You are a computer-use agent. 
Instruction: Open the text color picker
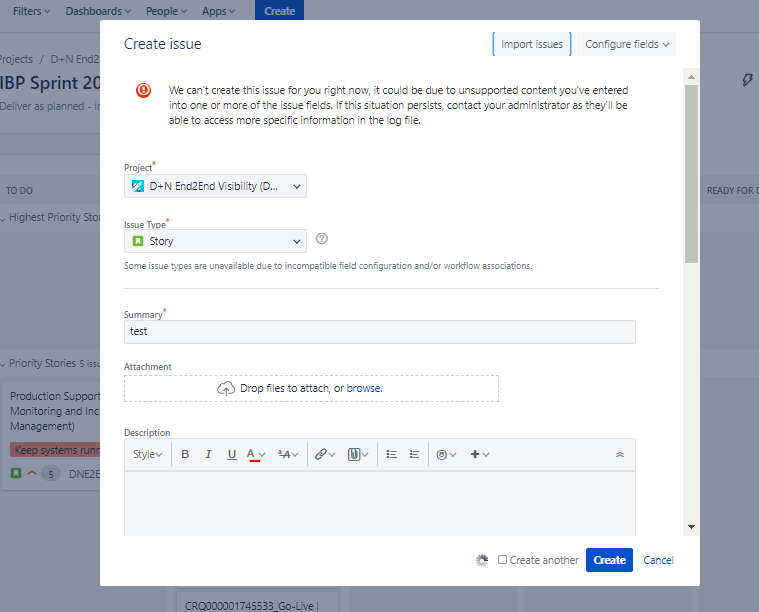[x=256, y=454]
